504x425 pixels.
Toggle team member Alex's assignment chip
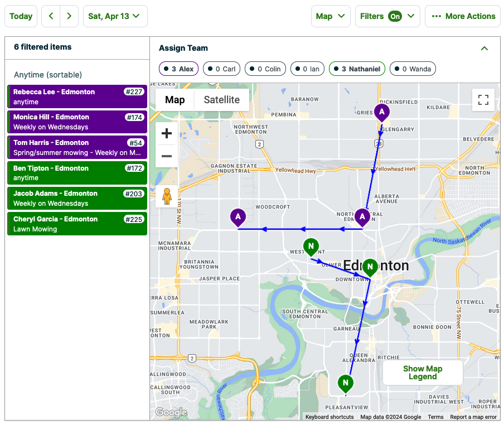tap(178, 69)
